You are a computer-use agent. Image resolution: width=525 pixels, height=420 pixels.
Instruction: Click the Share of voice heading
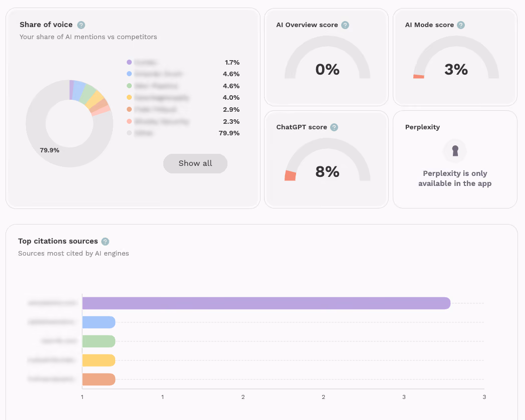point(46,25)
